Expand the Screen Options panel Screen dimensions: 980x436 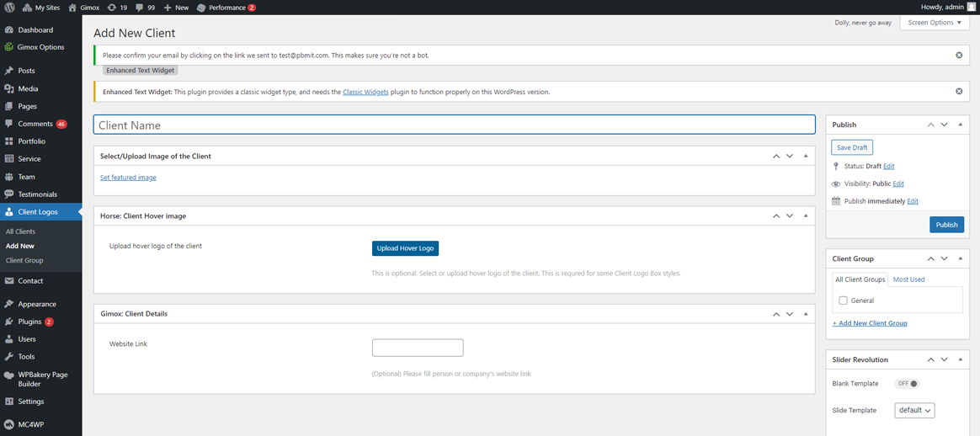coord(935,23)
